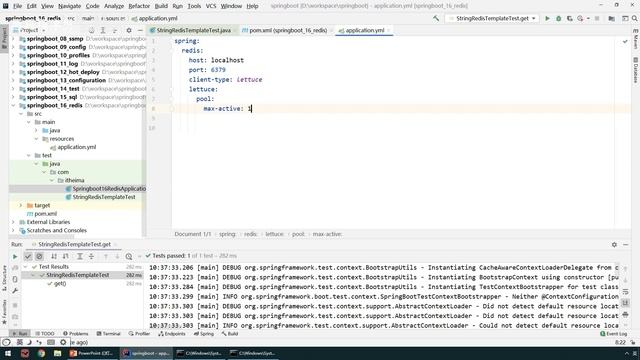This screenshot has height=360, width=640.
Task: Expand all test results
Action: 80,256
